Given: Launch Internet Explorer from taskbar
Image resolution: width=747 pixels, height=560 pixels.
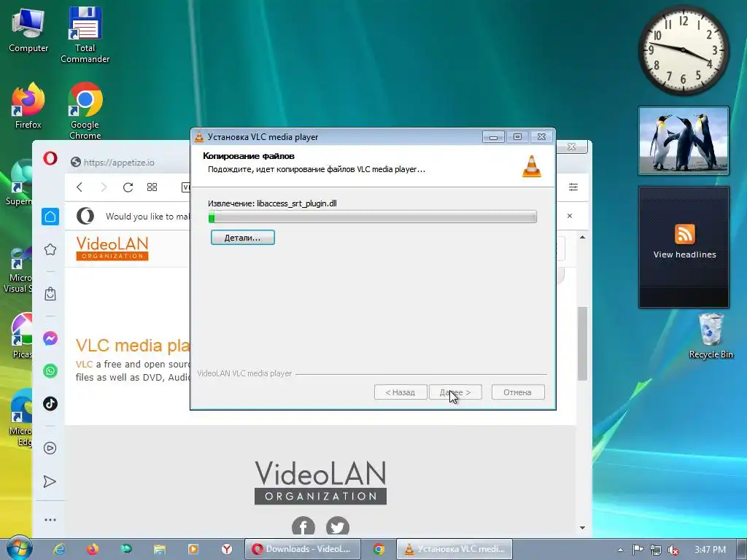Looking at the screenshot, I should (59, 549).
